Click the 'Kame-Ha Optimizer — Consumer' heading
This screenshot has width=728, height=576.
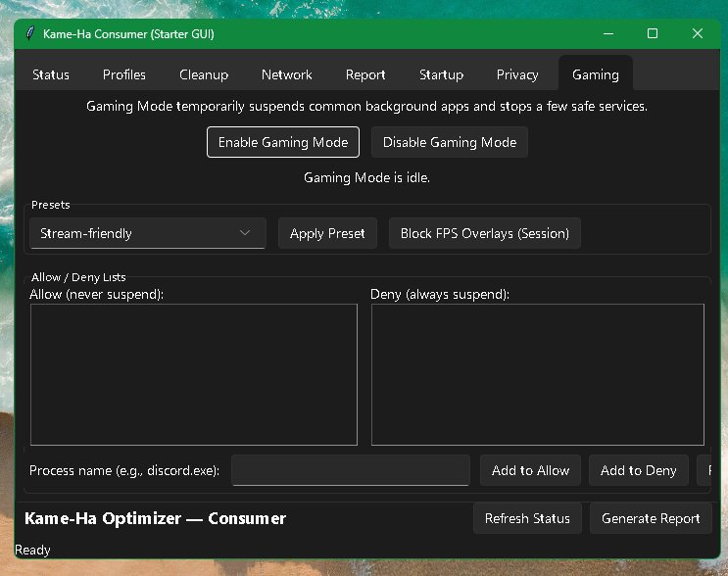pos(155,518)
